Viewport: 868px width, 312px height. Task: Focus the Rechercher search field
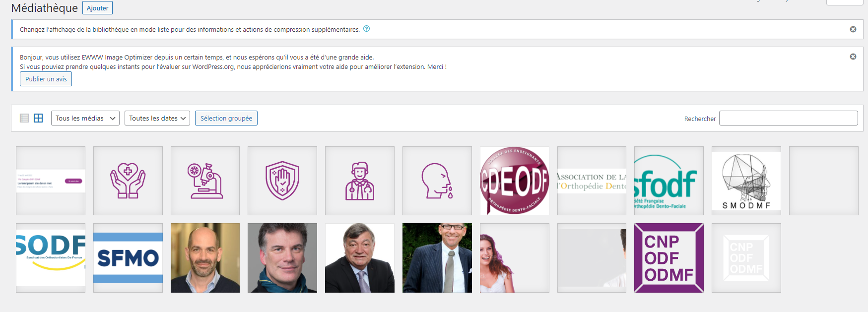click(x=788, y=118)
